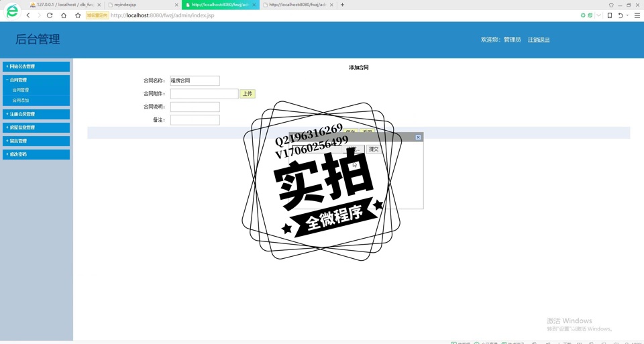The height and width of the screenshot is (344, 644).
Task: Click the 注销退出 logout link
Action: click(538, 40)
